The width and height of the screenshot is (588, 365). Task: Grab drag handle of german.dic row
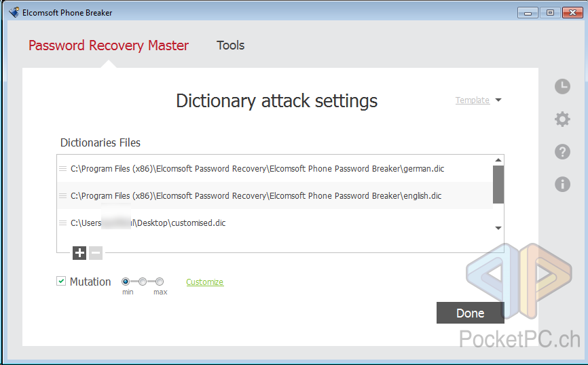click(x=63, y=169)
